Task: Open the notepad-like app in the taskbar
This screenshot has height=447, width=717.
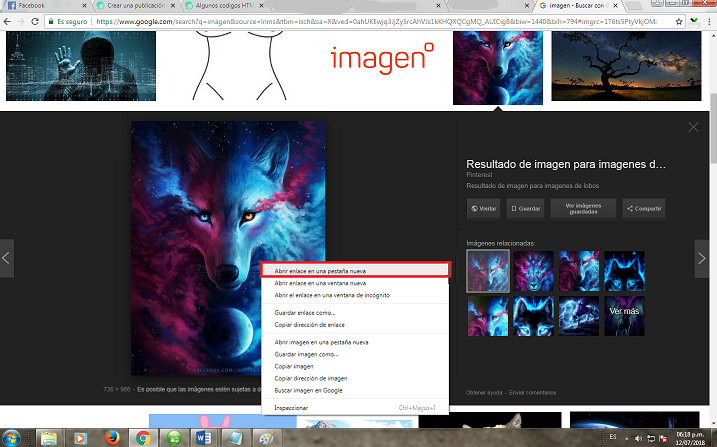Action: (x=235, y=438)
